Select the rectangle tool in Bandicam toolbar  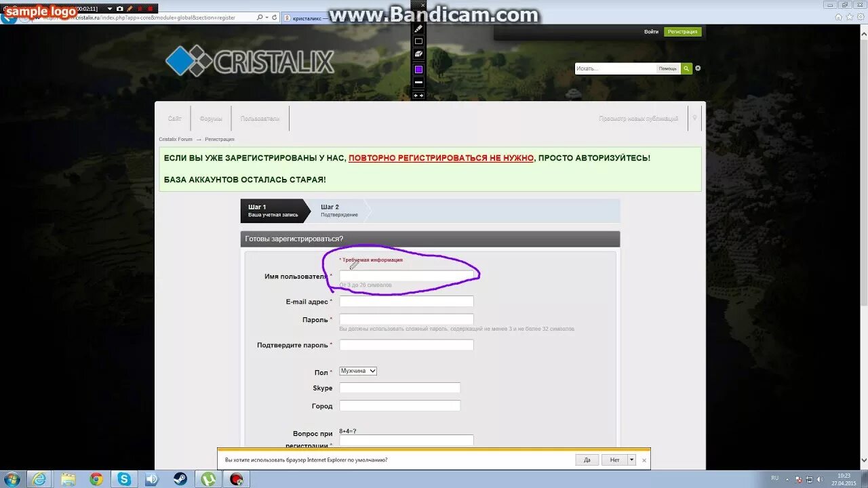click(418, 41)
